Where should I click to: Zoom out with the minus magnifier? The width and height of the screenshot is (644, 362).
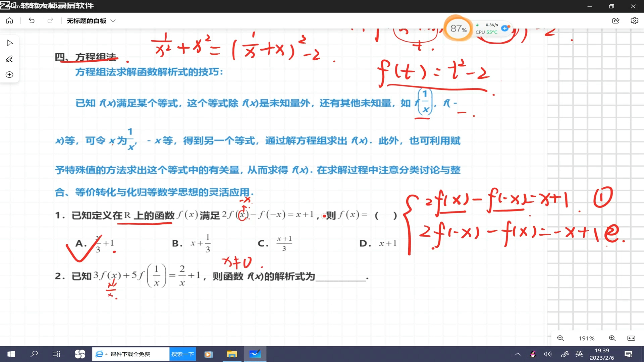560,338
